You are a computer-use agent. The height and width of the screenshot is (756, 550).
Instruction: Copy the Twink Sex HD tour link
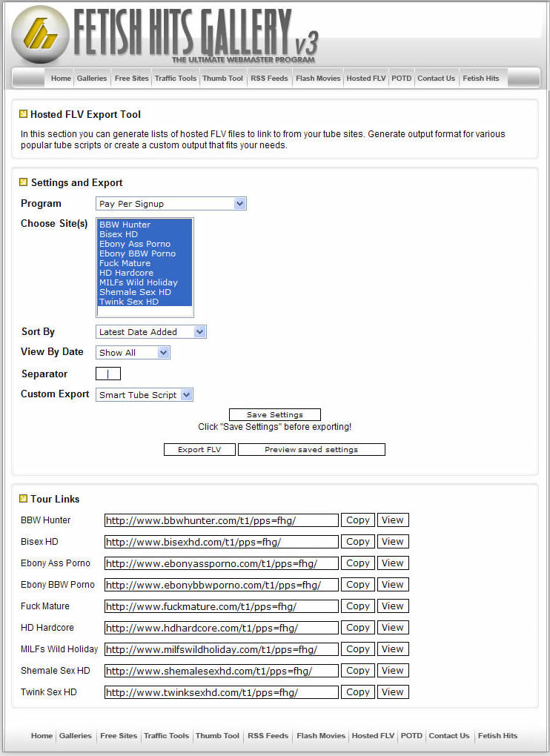[x=358, y=692]
